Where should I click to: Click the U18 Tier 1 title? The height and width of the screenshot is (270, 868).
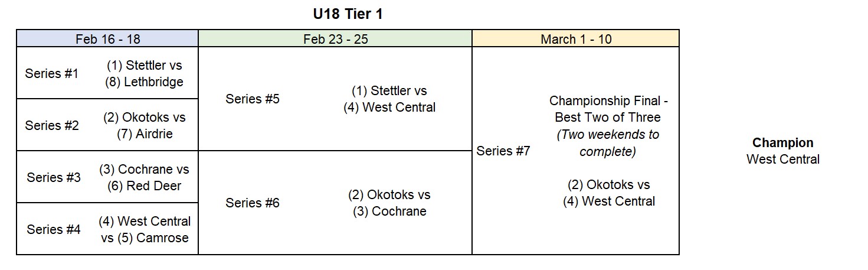pos(348,14)
